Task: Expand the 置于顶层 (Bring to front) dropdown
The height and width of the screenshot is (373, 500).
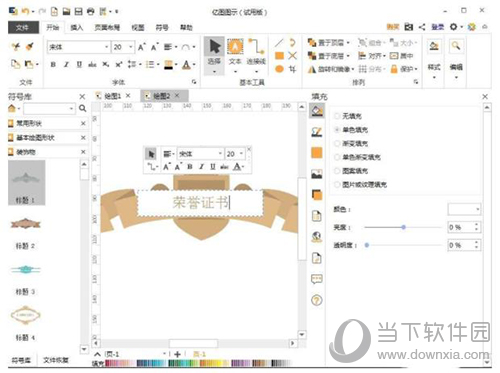Action: (x=348, y=43)
